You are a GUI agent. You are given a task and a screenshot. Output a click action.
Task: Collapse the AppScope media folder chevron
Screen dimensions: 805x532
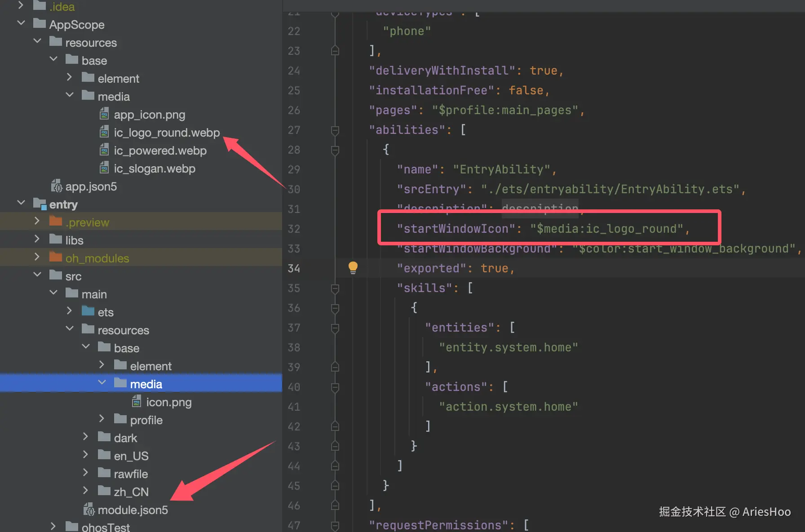[70, 95]
